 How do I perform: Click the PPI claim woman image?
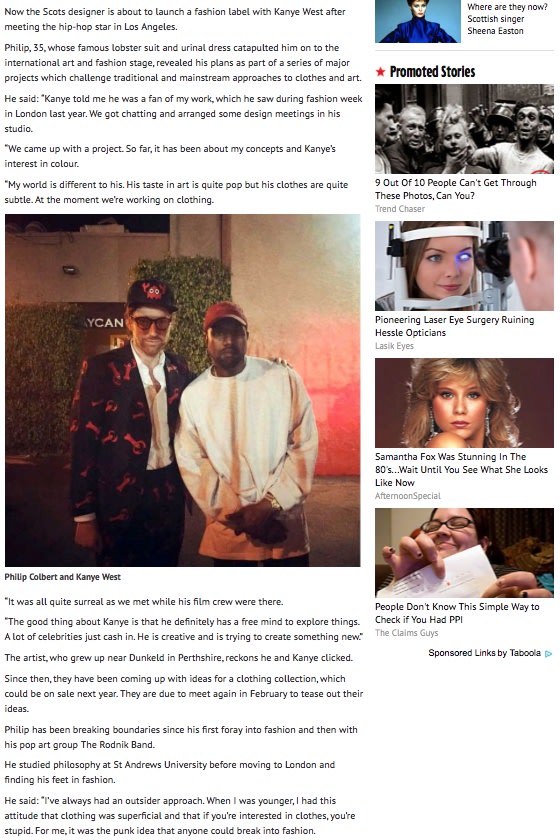[464, 553]
